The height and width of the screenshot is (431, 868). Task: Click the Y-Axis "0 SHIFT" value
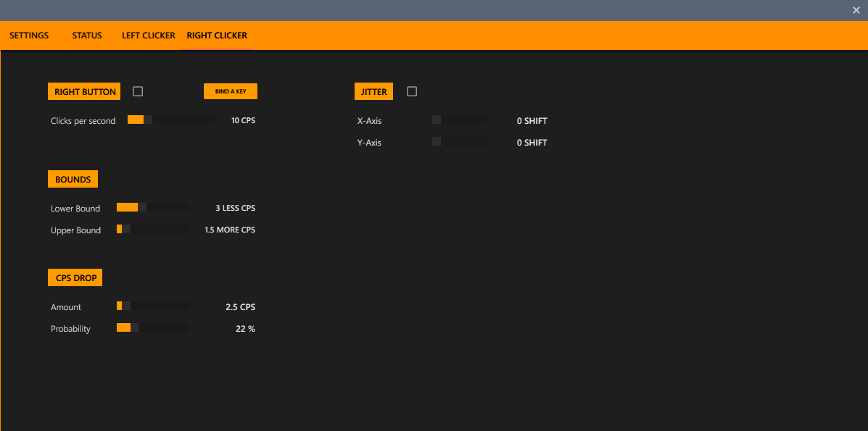click(x=532, y=143)
